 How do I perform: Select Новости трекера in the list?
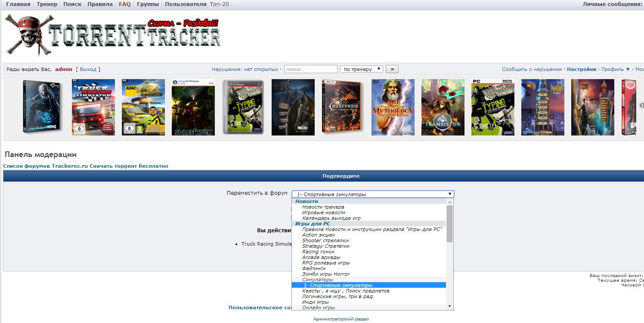(323, 207)
